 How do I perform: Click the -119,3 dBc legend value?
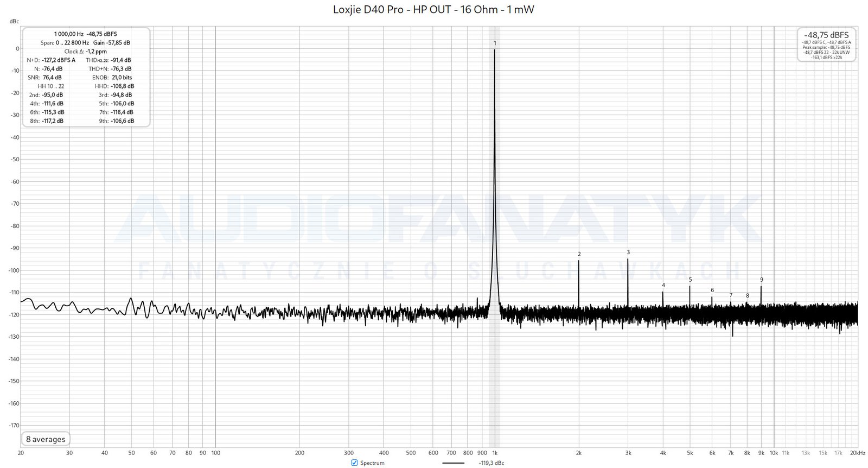tap(492, 463)
